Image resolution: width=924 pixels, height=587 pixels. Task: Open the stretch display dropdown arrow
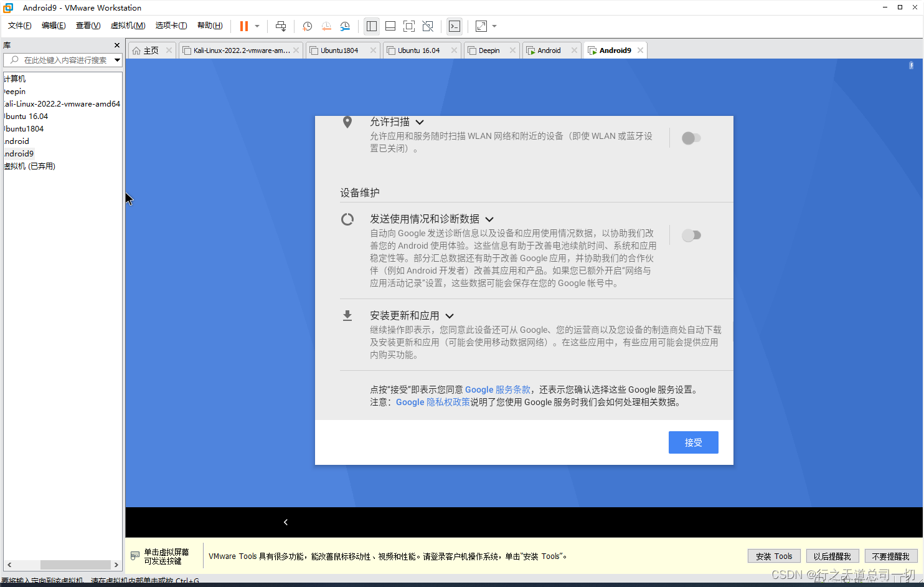[494, 26]
